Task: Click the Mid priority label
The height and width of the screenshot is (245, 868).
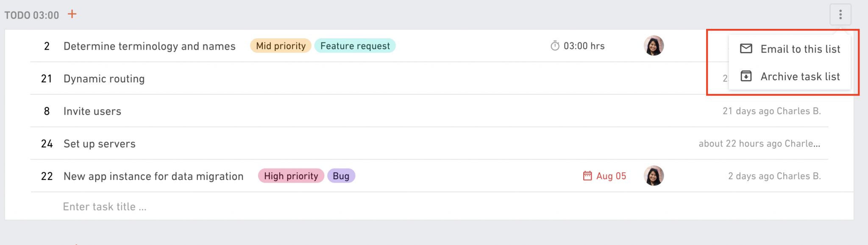Action: click(281, 46)
